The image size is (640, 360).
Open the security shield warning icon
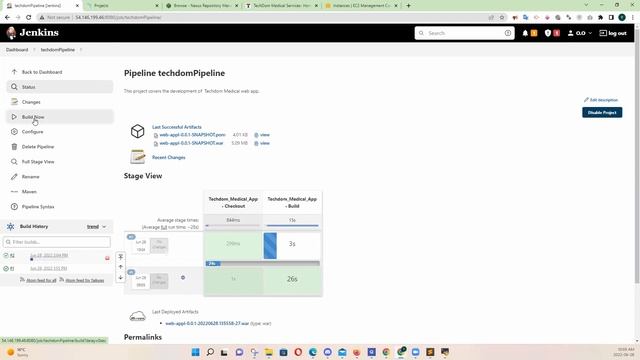point(548,33)
